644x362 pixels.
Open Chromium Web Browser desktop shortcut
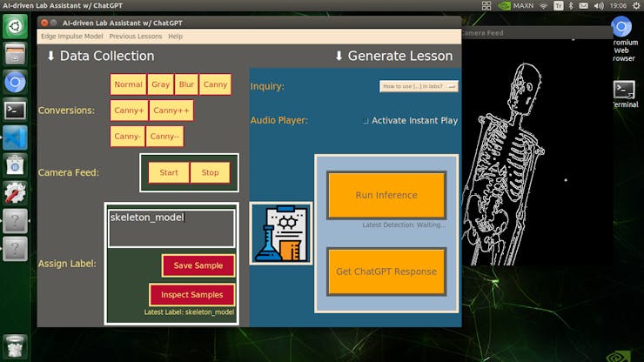(x=624, y=39)
